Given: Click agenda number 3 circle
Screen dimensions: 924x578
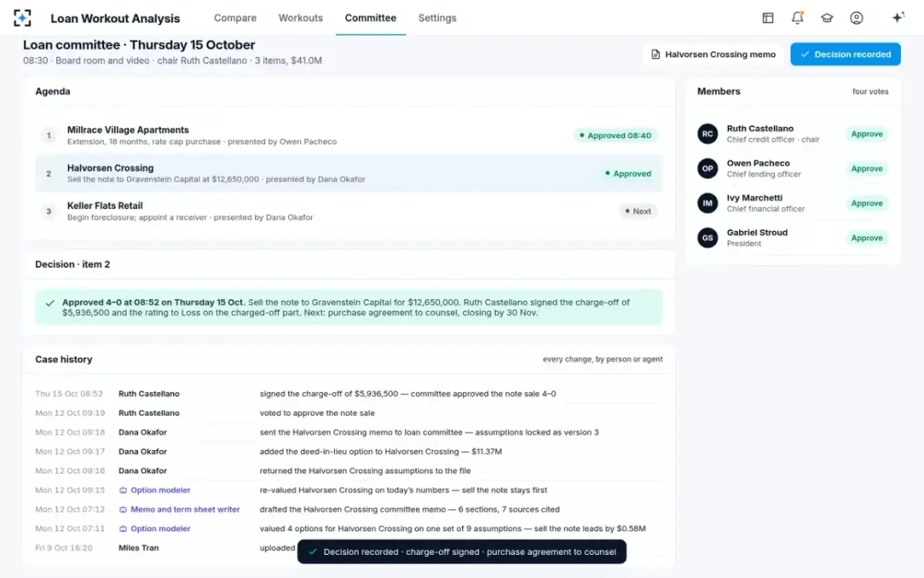Looking at the screenshot, I should click(49, 211).
